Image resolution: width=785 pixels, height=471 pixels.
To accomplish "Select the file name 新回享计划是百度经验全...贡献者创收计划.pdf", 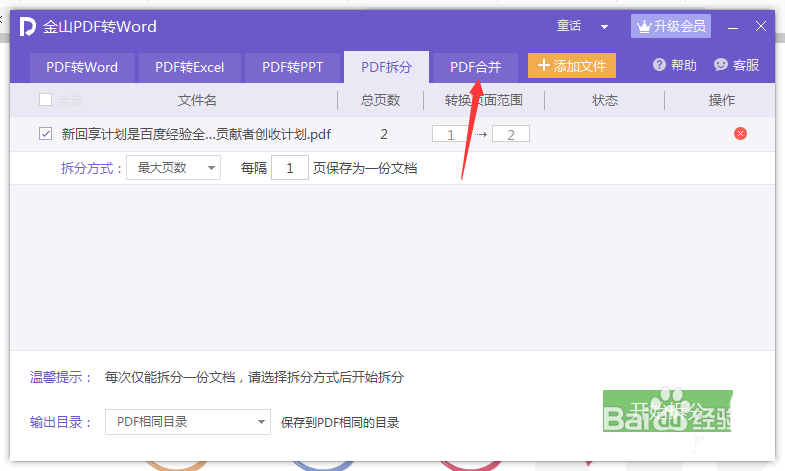I will [196, 134].
